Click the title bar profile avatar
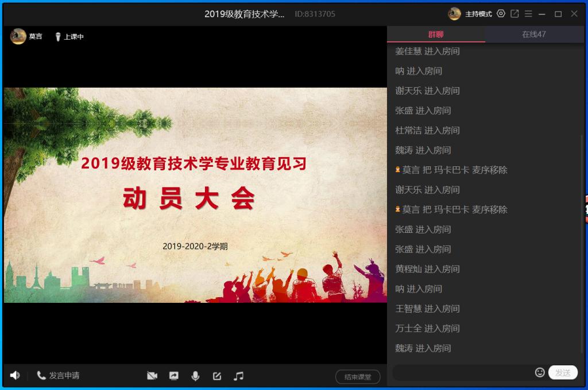The height and width of the screenshot is (390, 588). pos(454,14)
